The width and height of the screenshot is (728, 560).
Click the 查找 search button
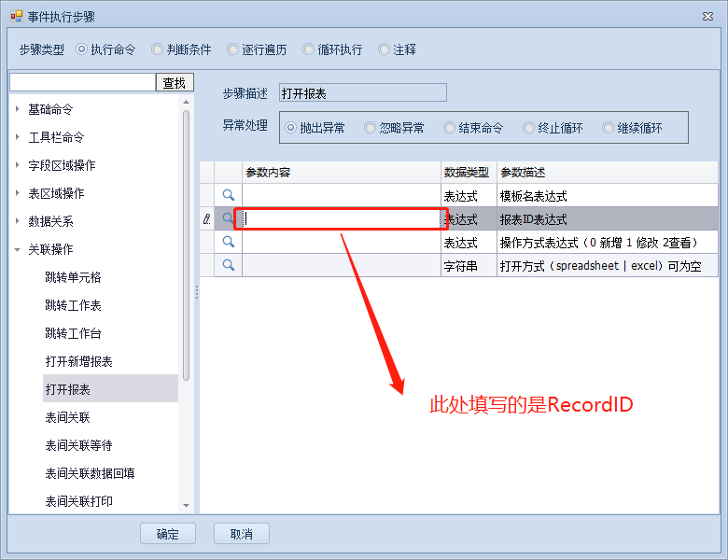coord(175,83)
